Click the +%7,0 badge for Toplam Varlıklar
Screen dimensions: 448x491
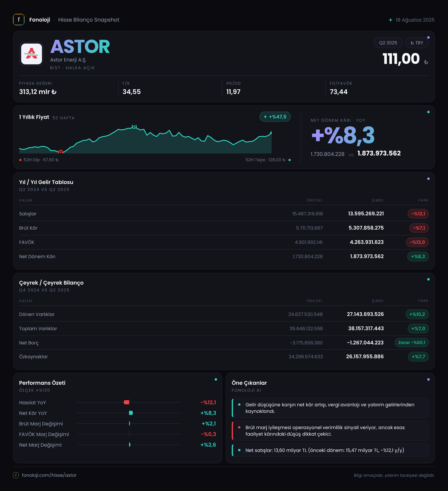point(418,329)
